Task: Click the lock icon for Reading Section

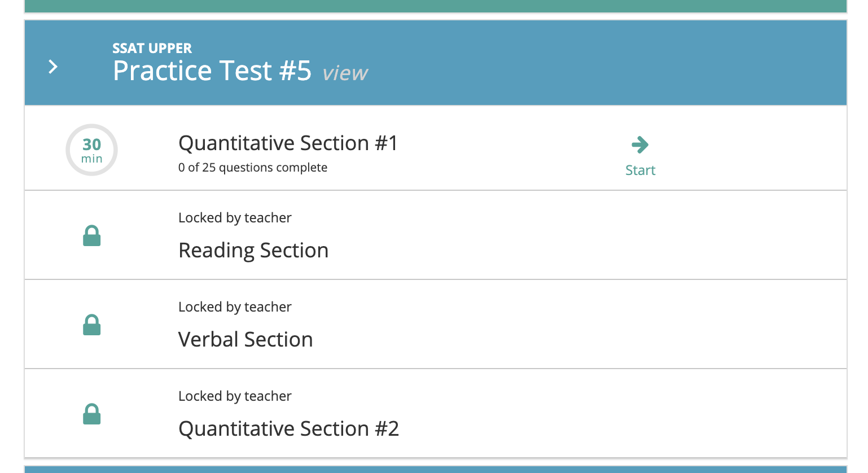Action: pyautogui.click(x=91, y=236)
